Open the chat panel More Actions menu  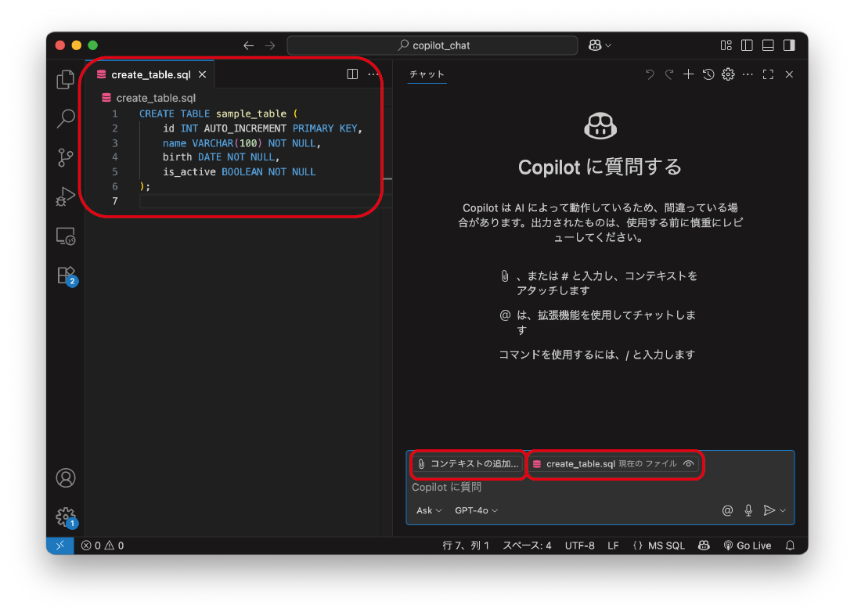click(x=748, y=74)
